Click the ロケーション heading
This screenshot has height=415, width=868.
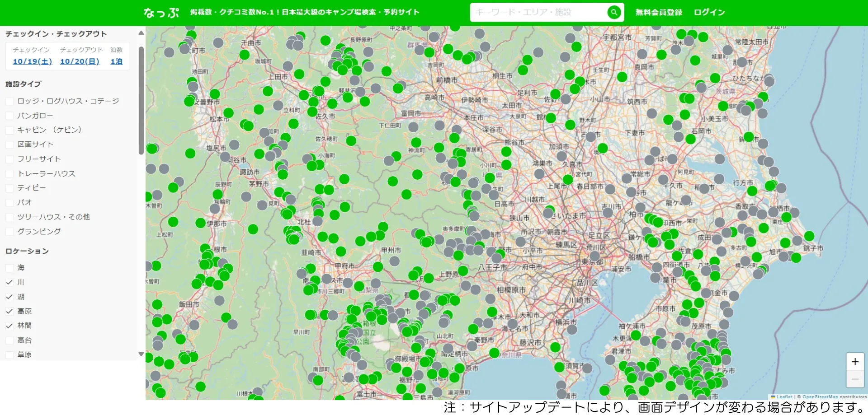click(x=27, y=251)
